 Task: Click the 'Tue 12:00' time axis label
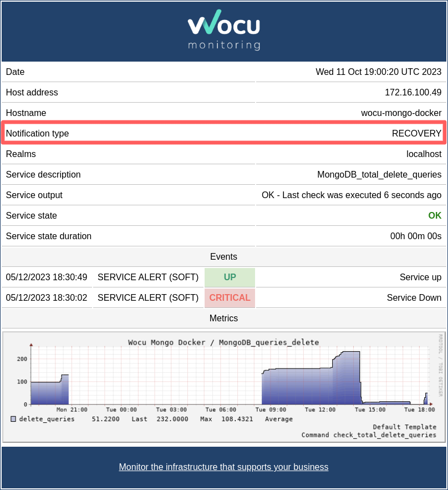320,410
